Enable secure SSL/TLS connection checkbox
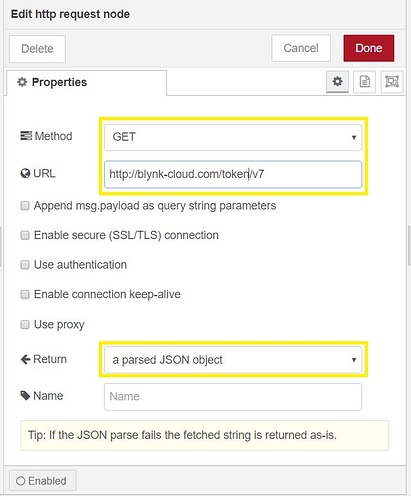This screenshot has width=411, height=500. pyautogui.click(x=25, y=235)
